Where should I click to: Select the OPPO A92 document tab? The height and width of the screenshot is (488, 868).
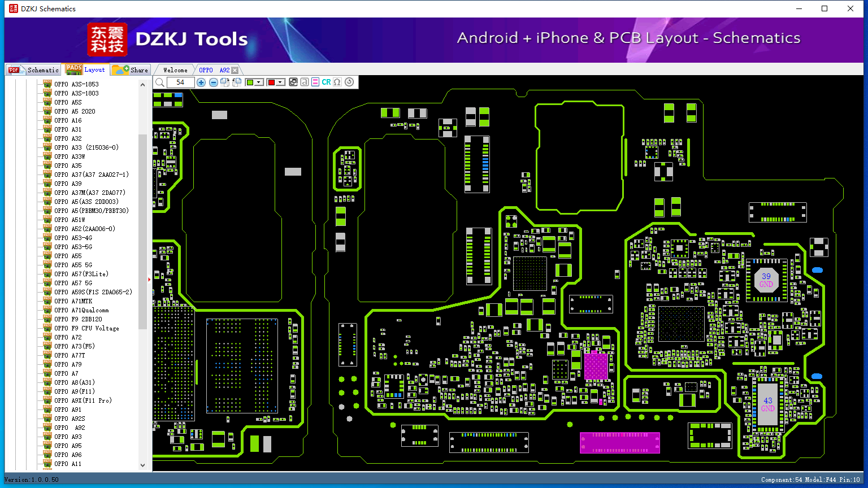pos(214,70)
